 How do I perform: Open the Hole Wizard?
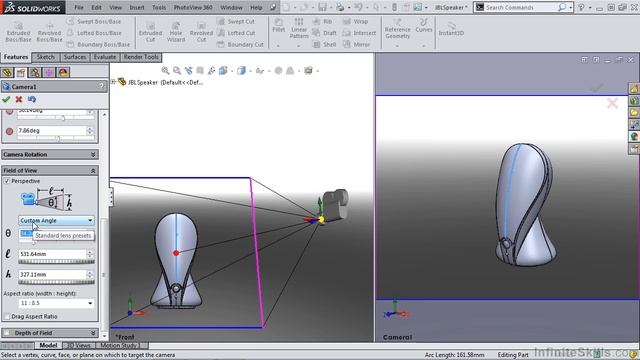[x=176, y=32]
